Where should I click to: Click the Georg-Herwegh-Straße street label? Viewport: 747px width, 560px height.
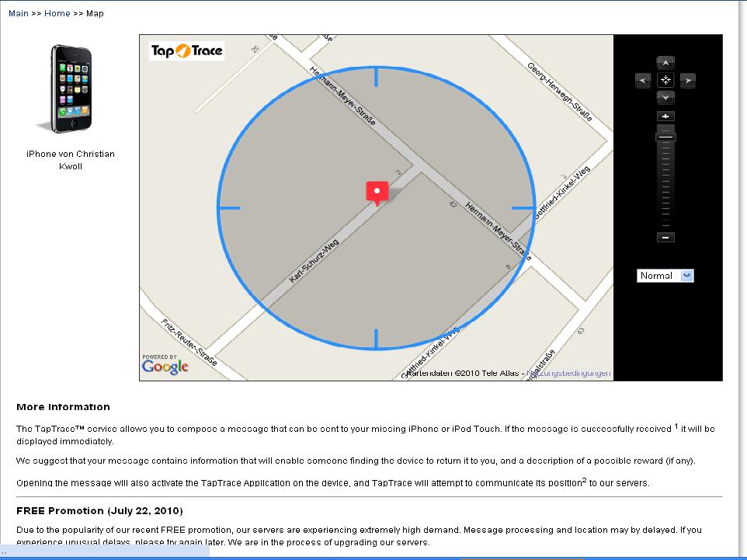pos(560,92)
